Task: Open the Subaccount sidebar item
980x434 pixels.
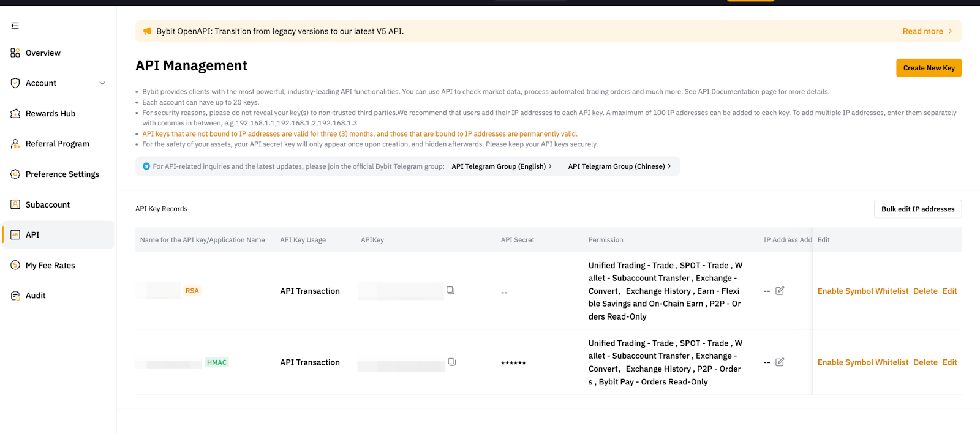Action: coord(47,205)
